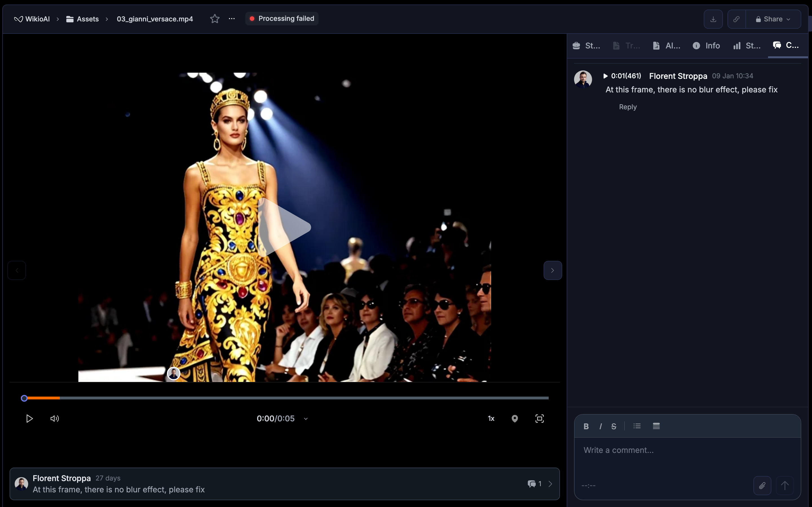Copy the asset link using the link icon
812x507 pixels.
coord(736,19)
